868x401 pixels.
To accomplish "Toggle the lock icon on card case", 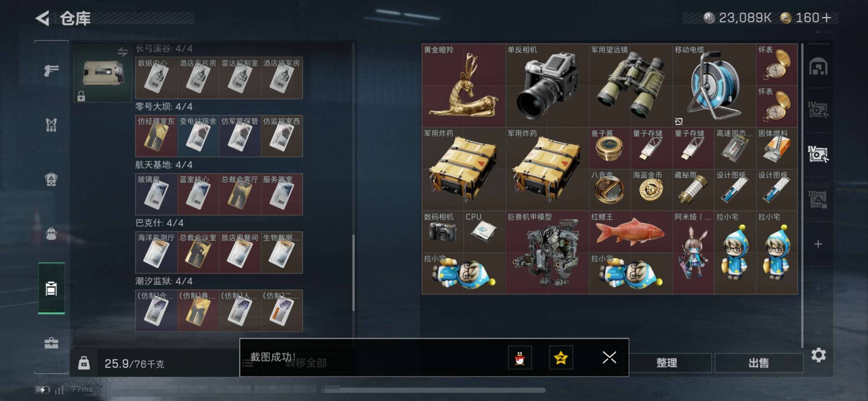I will click(x=81, y=96).
